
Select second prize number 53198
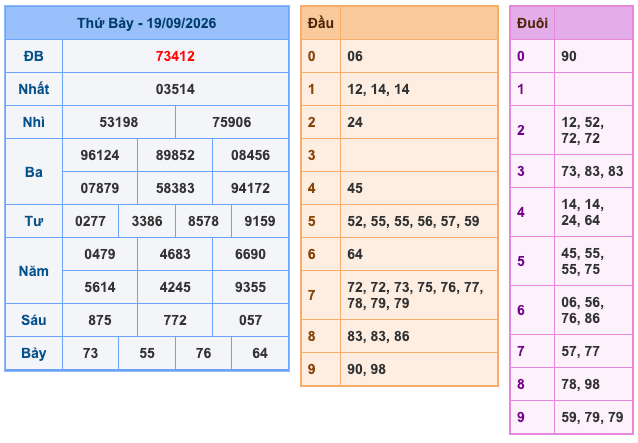click(119, 122)
